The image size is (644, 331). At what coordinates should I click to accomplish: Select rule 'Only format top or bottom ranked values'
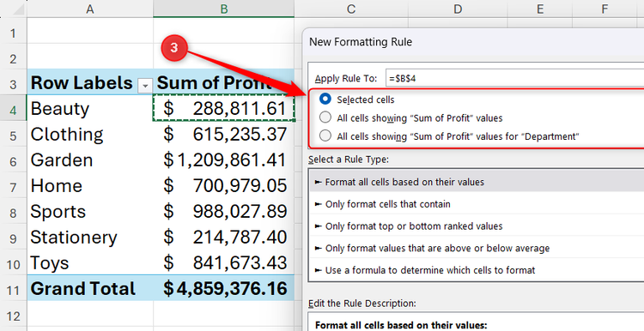pos(477,226)
